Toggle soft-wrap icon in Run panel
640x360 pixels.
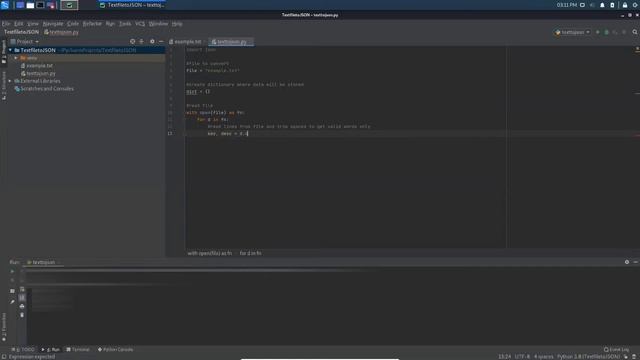(x=22, y=289)
